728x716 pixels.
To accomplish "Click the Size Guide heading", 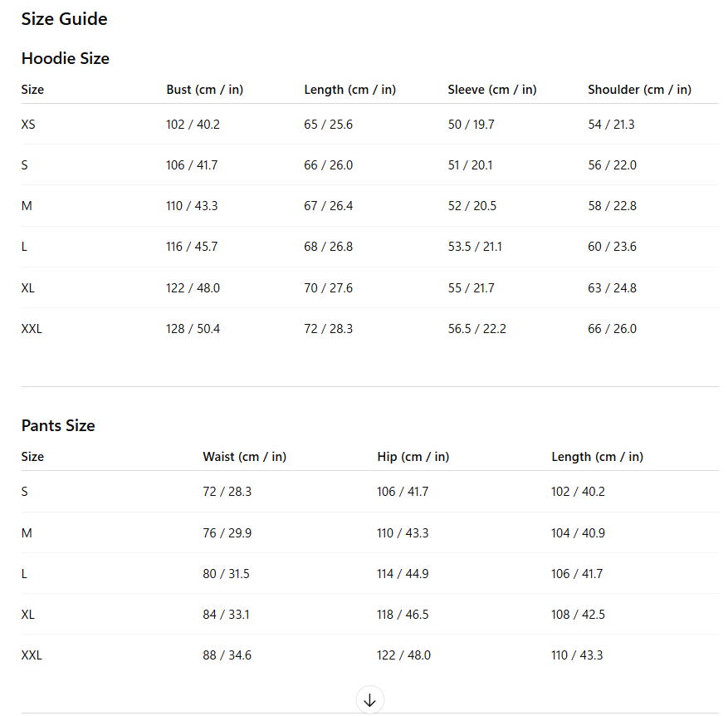I will tap(64, 19).
